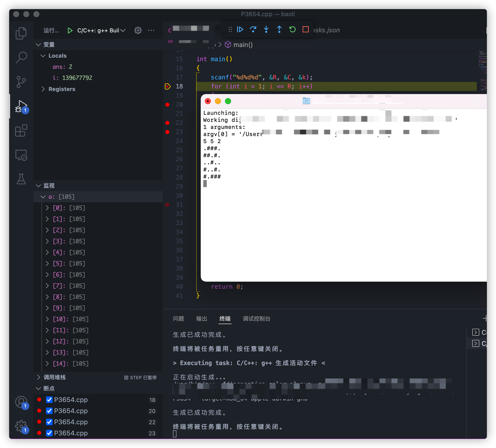Viewport: 496px width, 448px height.
Task: Open the Remote Explorer view
Action: 21,155
